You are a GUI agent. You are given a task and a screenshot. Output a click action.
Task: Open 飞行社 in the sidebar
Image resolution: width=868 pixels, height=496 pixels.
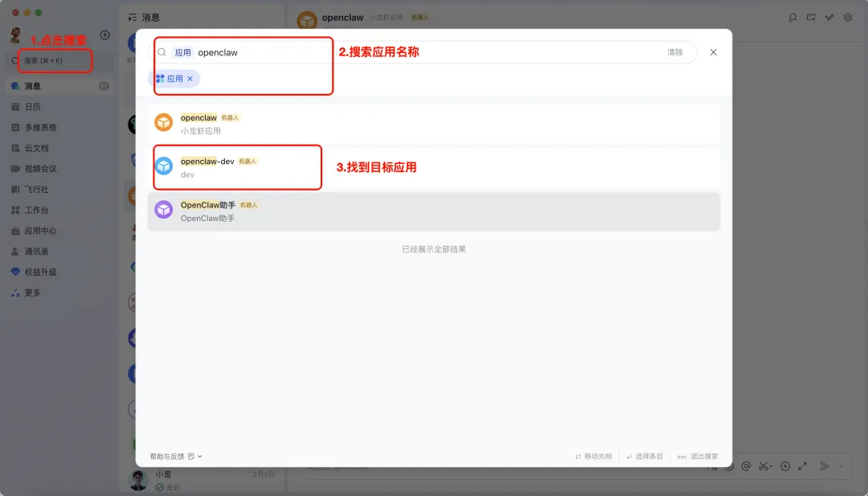click(59, 190)
